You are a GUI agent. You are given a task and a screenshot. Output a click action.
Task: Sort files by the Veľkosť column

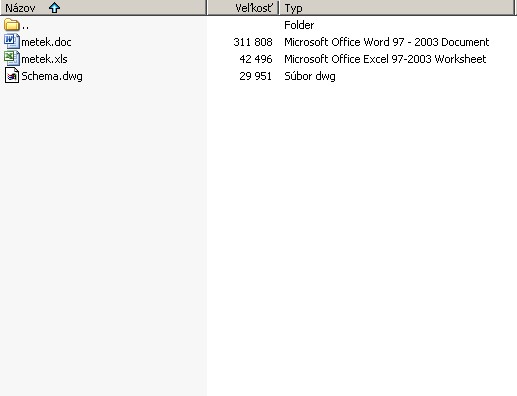pos(243,8)
